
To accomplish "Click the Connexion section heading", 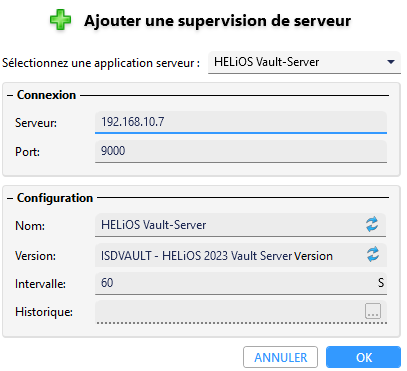I will (x=46, y=95).
